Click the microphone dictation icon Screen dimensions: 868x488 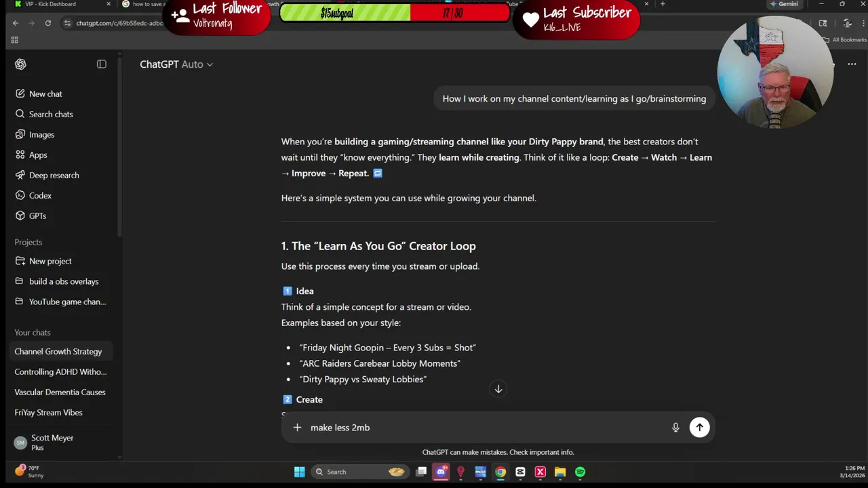(675, 428)
